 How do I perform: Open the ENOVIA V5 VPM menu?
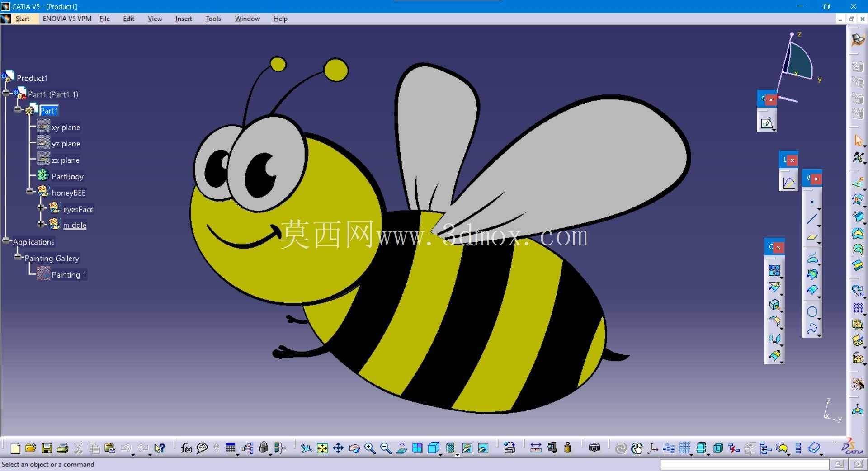[67, 19]
